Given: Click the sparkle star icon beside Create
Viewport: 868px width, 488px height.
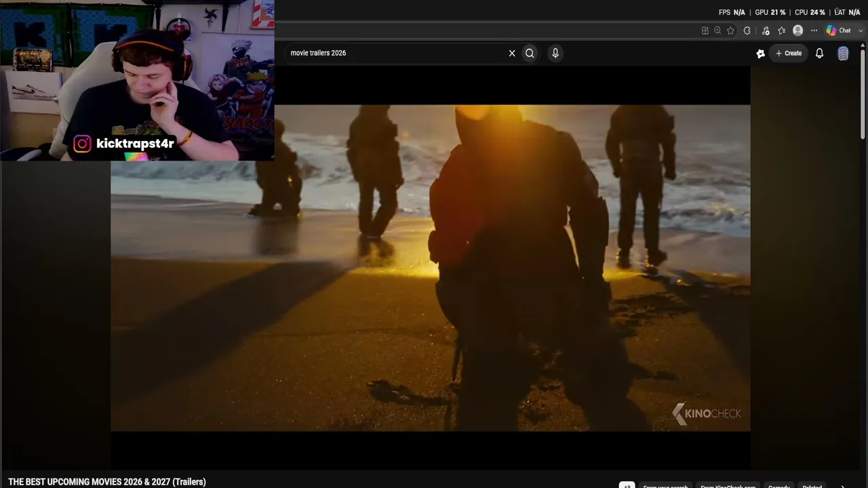Looking at the screenshot, I should [x=760, y=54].
